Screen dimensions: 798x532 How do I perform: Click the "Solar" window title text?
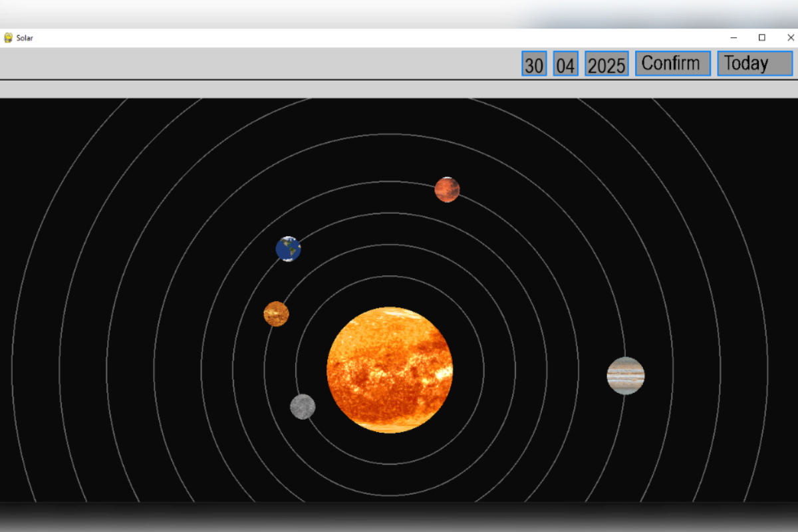pyautogui.click(x=25, y=38)
